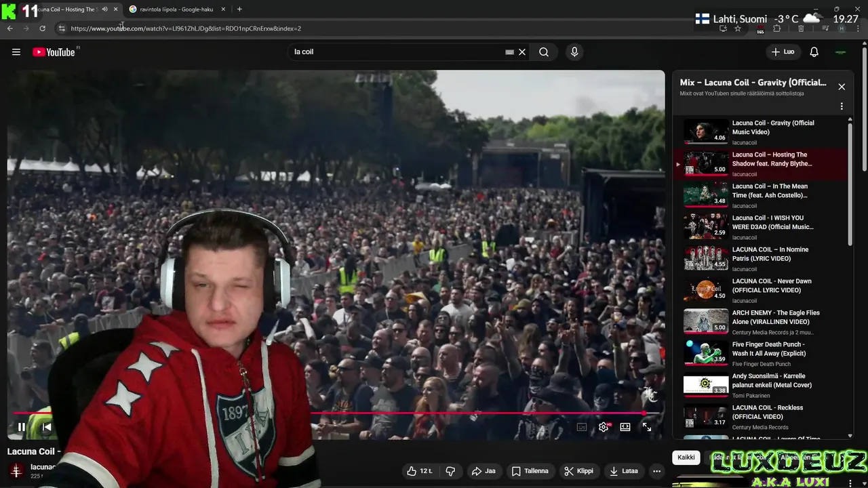
Task: Open the browser profile H icon
Action: click(x=842, y=28)
